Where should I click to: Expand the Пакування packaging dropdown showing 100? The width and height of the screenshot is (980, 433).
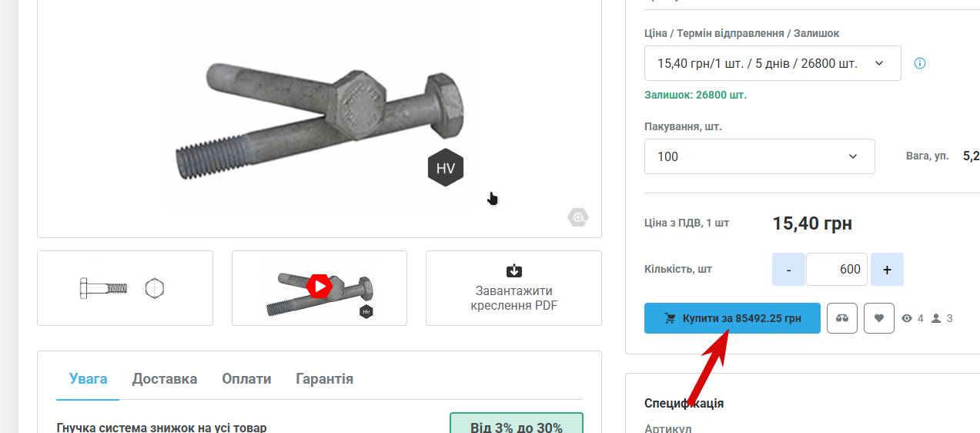point(759,156)
